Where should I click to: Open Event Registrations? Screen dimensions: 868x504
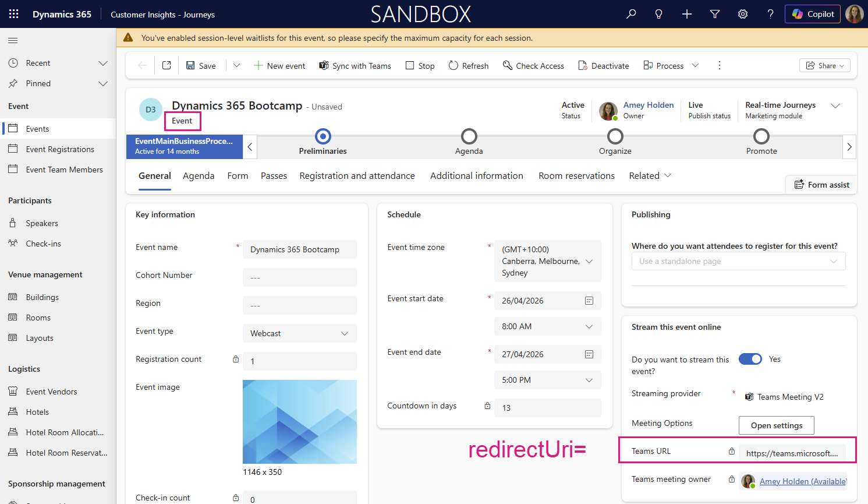pyautogui.click(x=58, y=149)
